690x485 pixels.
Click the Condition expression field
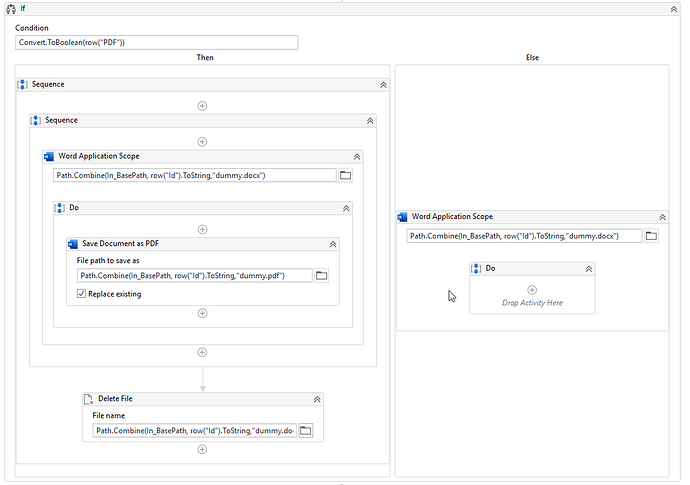click(x=156, y=43)
